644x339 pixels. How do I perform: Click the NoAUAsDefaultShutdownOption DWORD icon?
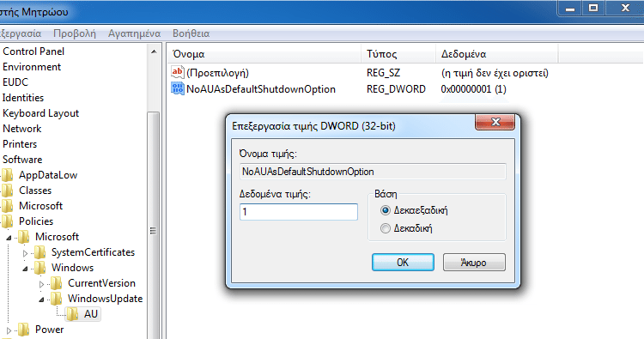point(178,88)
